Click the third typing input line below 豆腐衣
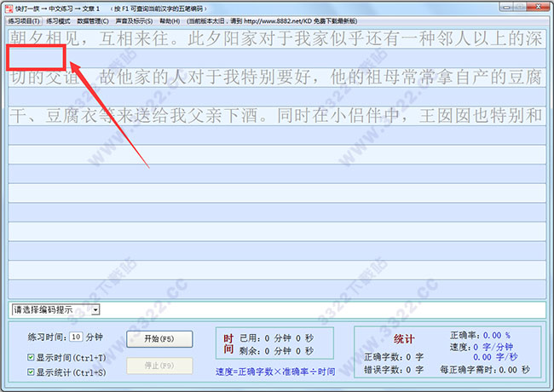Viewport: 554px width, 392px height. [277, 135]
